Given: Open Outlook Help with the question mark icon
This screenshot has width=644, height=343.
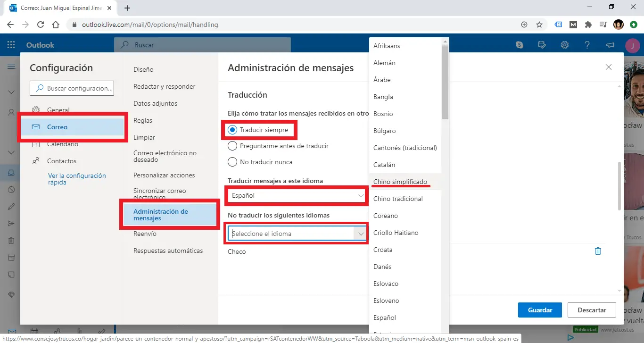Looking at the screenshot, I should [587, 45].
